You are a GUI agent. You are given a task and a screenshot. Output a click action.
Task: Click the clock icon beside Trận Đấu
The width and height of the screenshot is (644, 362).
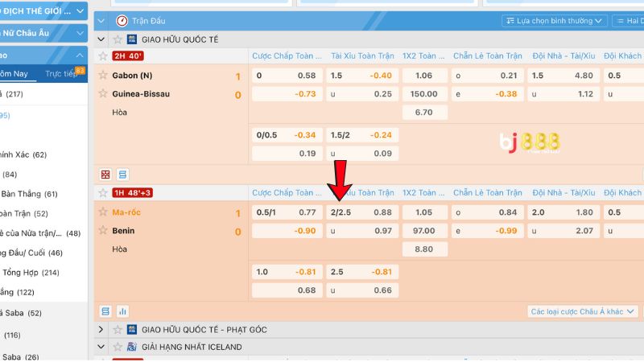click(x=122, y=21)
